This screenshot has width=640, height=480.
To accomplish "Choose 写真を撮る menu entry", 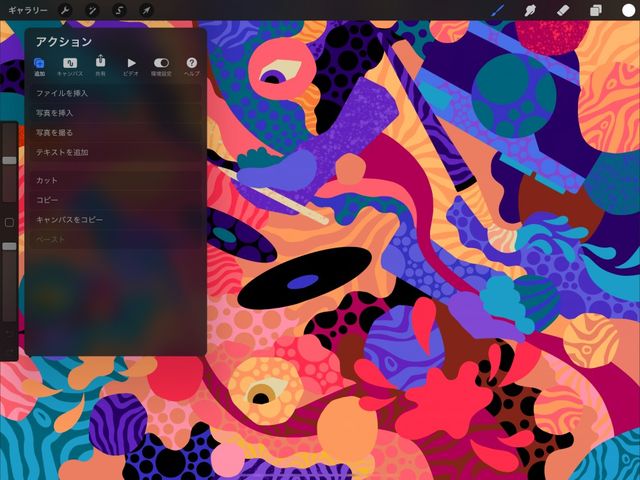I will point(116,133).
